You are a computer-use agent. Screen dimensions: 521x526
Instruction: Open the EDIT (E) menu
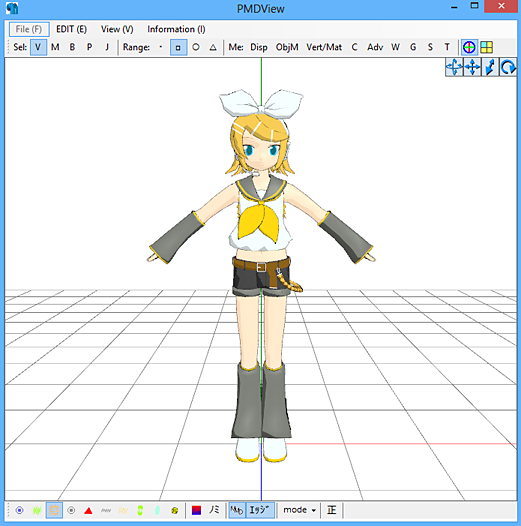(x=71, y=29)
